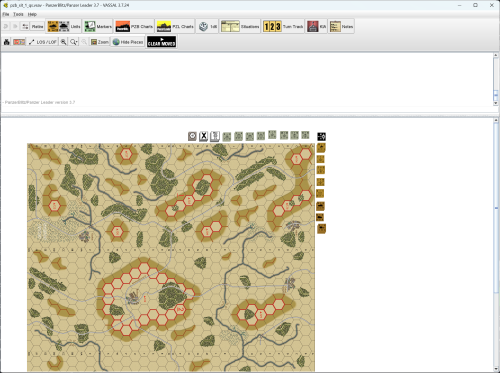500x373 pixels.
Task: Click the Zoom button
Action: [x=100, y=42]
